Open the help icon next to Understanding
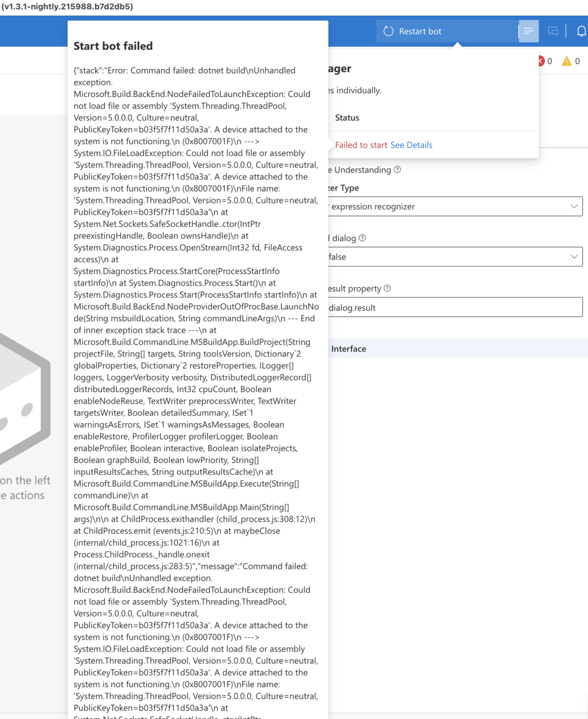The height and width of the screenshot is (719, 588). tap(397, 170)
